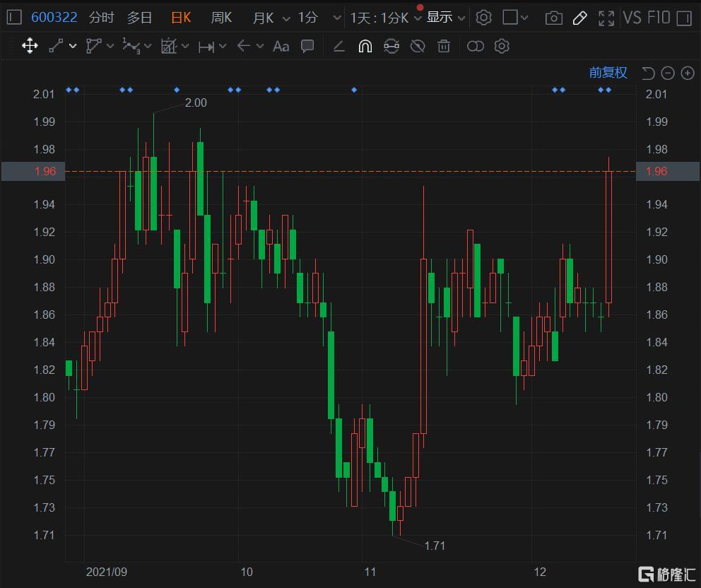Select the 日K daily candlestick tab
This screenshot has height=588, width=701.
(181, 18)
